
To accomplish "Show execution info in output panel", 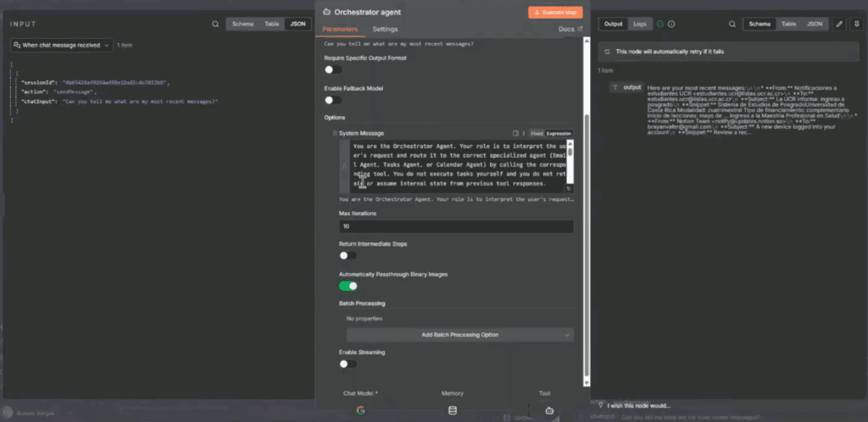I will 671,24.
